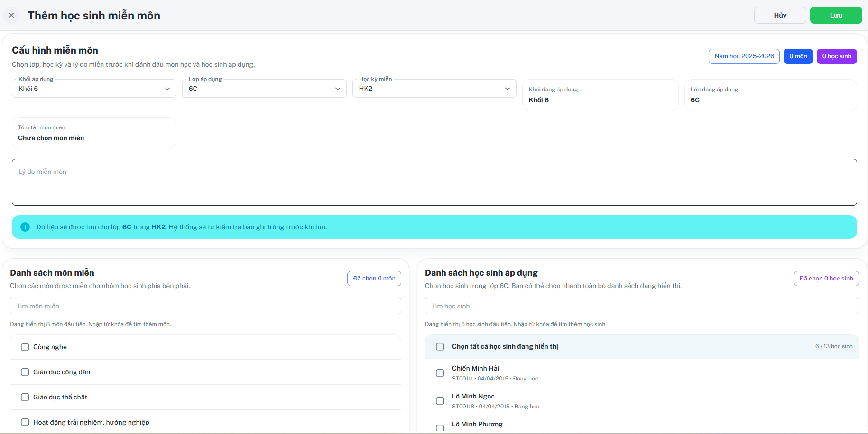The image size is (868, 434).
Task: Open the Lớp áp dụng dropdown
Action: tap(264, 89)
